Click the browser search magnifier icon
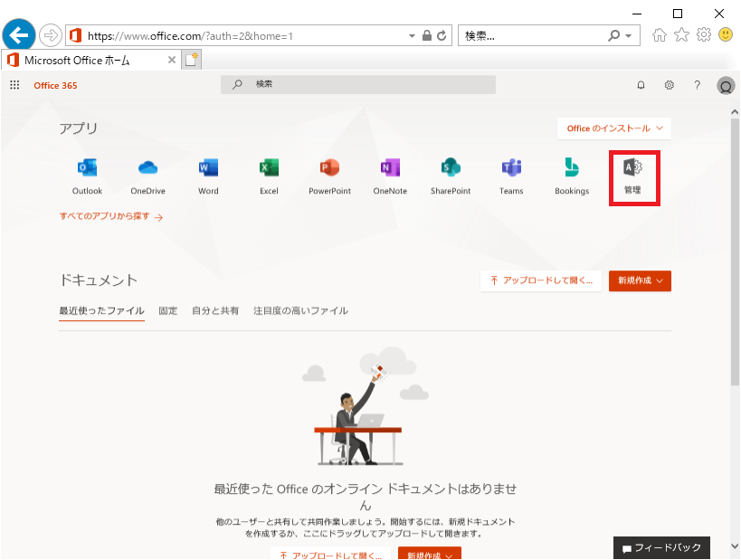741x560 pixels. pyautogui.click(x=613, y=35)
